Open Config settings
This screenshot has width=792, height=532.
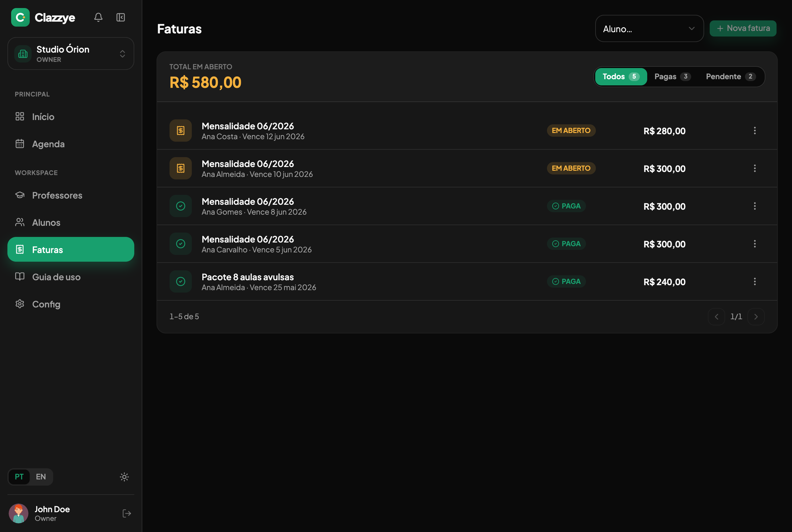(x=71, y=304)
